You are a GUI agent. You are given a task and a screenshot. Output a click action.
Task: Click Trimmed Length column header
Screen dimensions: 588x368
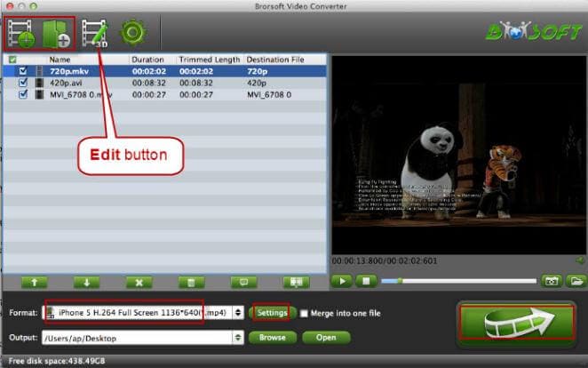(x=210, y=60)
